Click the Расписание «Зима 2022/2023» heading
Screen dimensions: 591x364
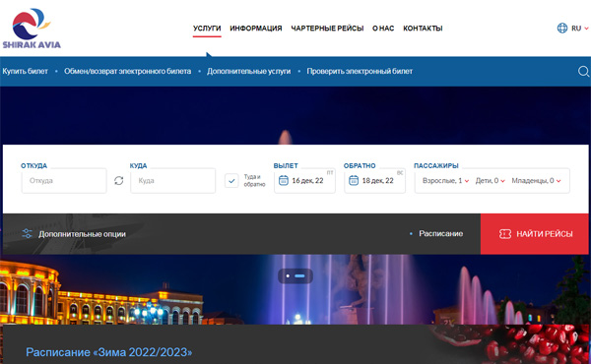point(109,352)
